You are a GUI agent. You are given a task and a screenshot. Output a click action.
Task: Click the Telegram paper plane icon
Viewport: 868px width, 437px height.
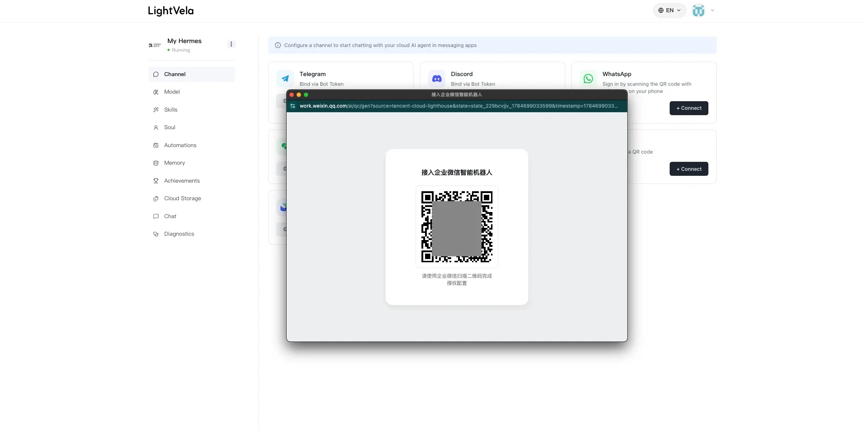coord(285,79)
